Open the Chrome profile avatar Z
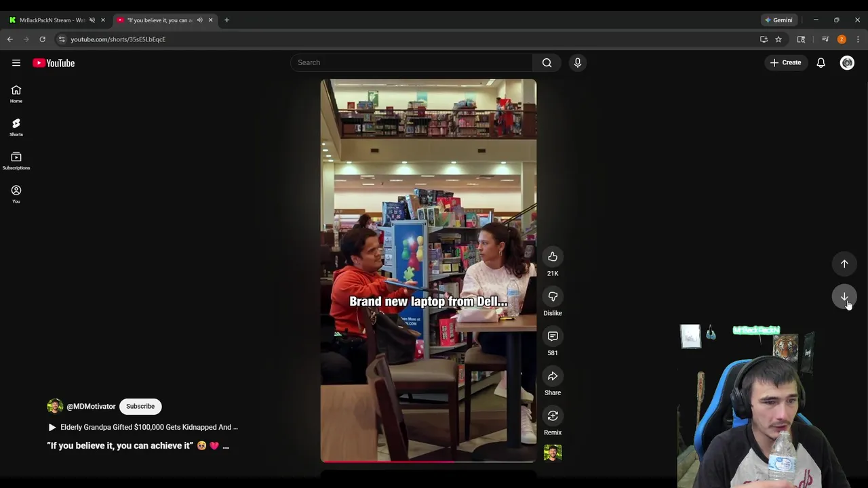The height and width of the screenshot is (488, 868). (842, 39)
